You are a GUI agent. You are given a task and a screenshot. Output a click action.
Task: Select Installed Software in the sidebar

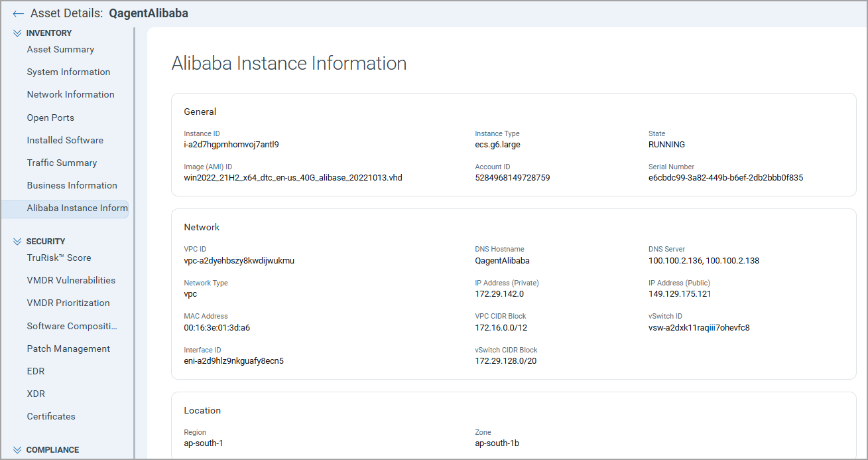[65, 140]
